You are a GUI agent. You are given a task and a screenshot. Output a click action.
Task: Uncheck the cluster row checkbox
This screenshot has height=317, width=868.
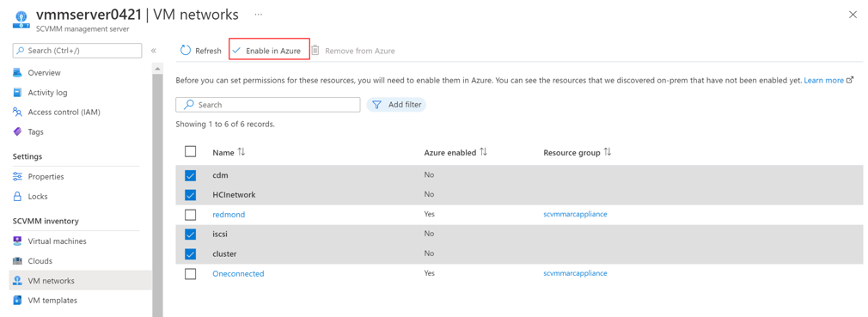coord(191,254)
